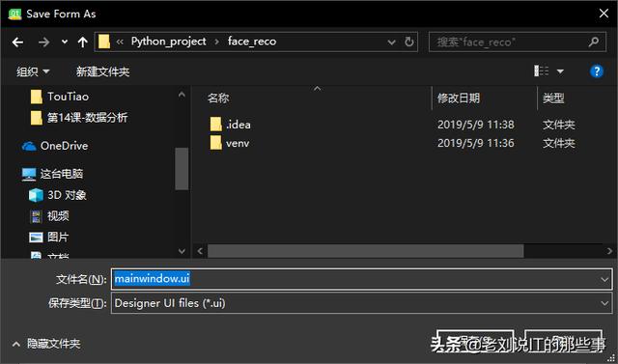The image size is (618, 364).
Task: Collapse folders with 隐藏文件夹
Action: click(46, 344)
